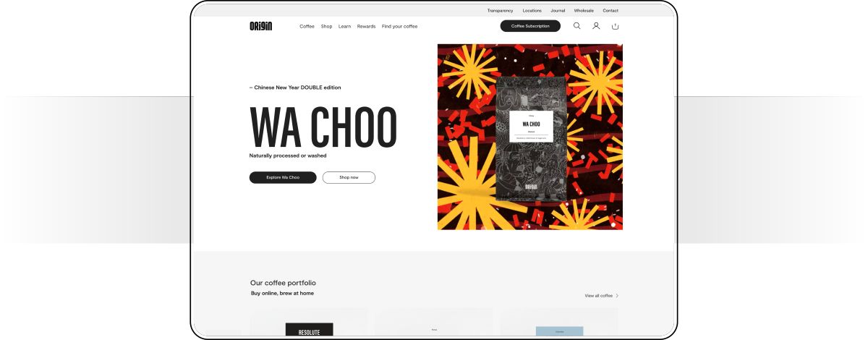Click the View all coffee link
Image resolution: width=868 pixels, height=340 pixels.
pos(598,296)
